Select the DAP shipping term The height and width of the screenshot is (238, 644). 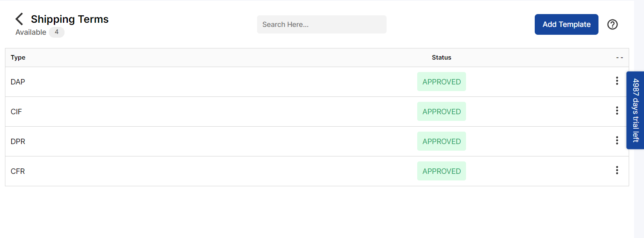click(x=18, y=82)
